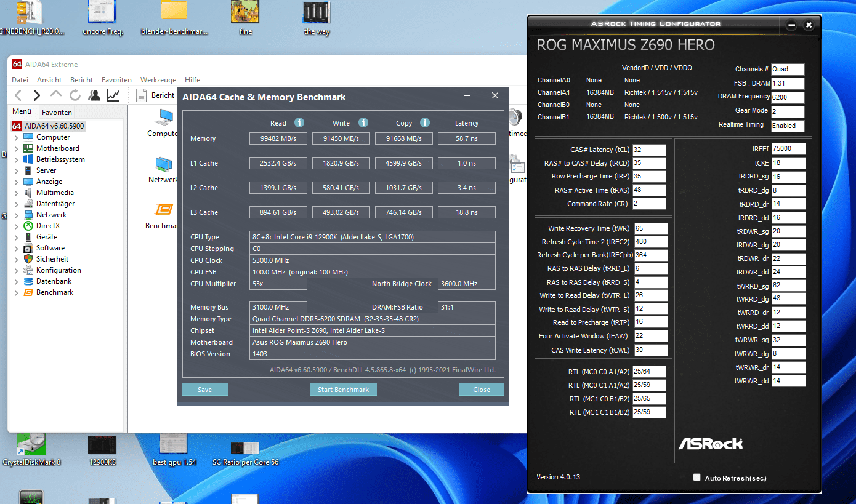This screenshot has height=504, width=856.
Task: Expand the Multimedia tree node
Action: pos(17,193)
